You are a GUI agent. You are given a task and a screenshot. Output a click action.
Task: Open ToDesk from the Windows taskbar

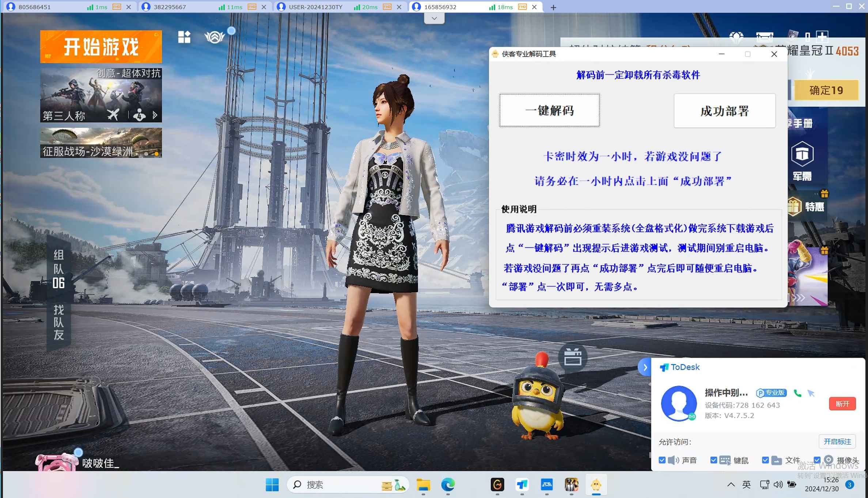[522, 485]
